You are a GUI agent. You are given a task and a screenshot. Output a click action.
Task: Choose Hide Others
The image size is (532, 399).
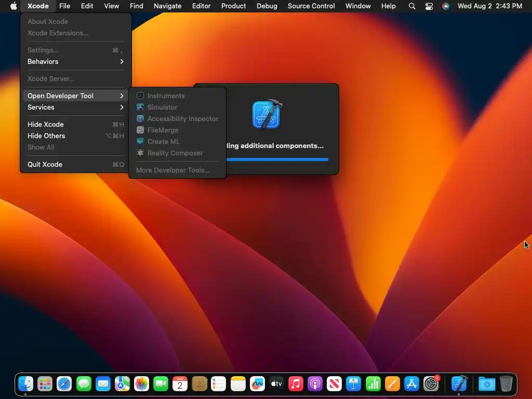(76, 136)
